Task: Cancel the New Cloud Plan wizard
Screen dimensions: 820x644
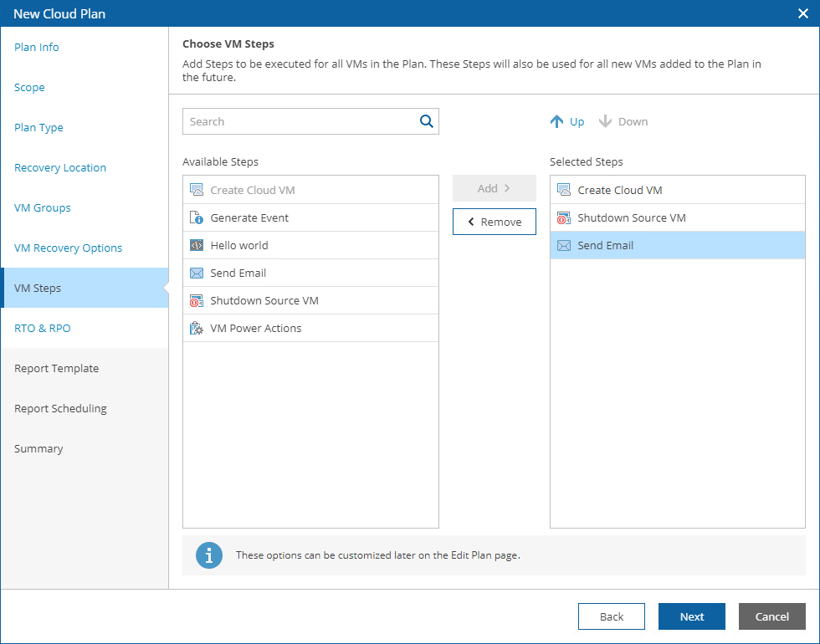Action: [x=771, y=616]
